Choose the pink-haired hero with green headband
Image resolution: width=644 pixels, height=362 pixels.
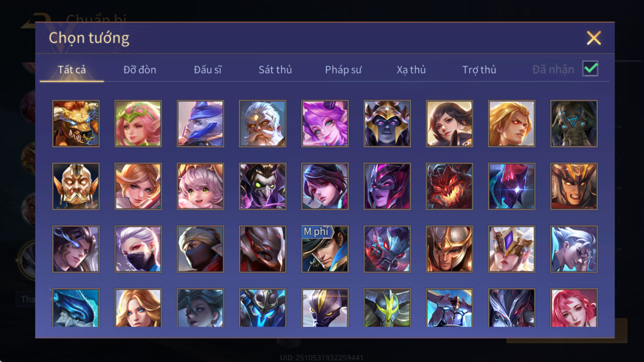138,123
